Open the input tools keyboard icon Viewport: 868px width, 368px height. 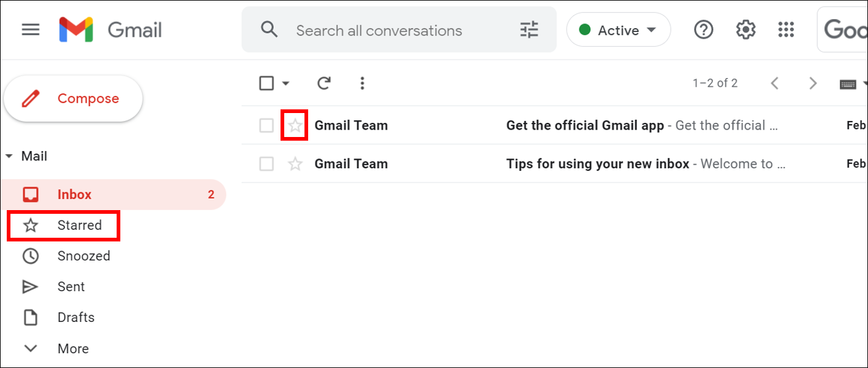pyautogui.click(x=848, y=84)
